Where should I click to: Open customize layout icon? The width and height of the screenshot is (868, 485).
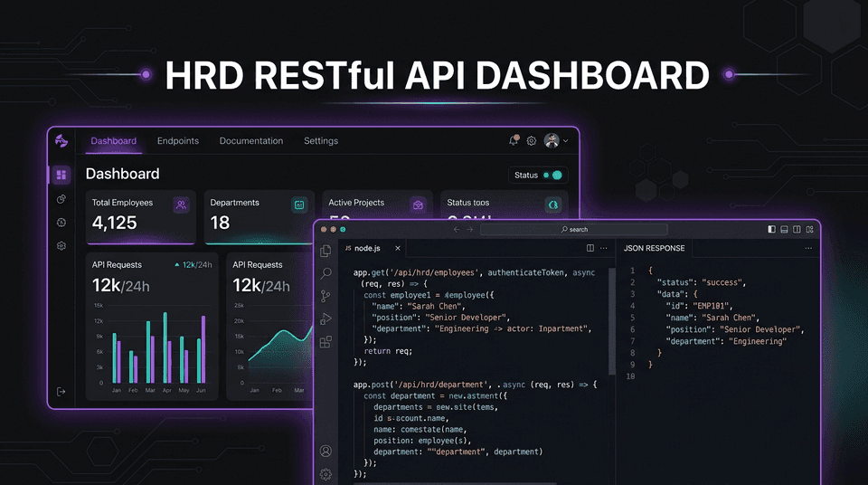pos(810,230)
